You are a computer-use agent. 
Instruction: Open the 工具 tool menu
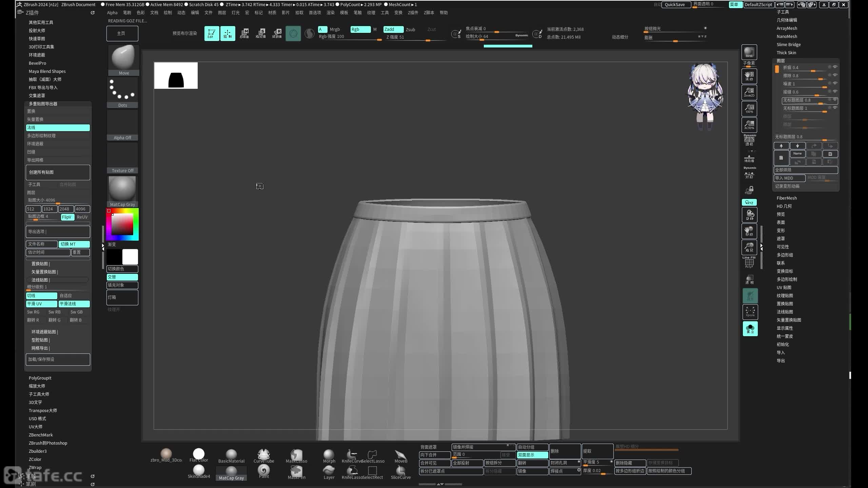384,13
